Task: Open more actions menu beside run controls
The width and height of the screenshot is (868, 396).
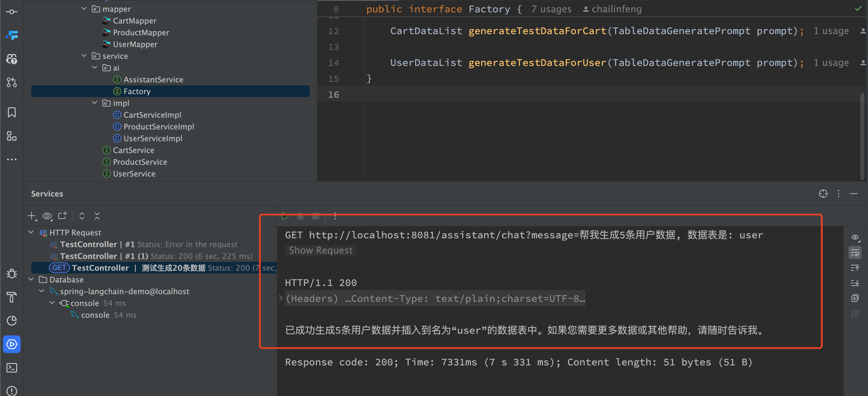Action: point(335,216)
